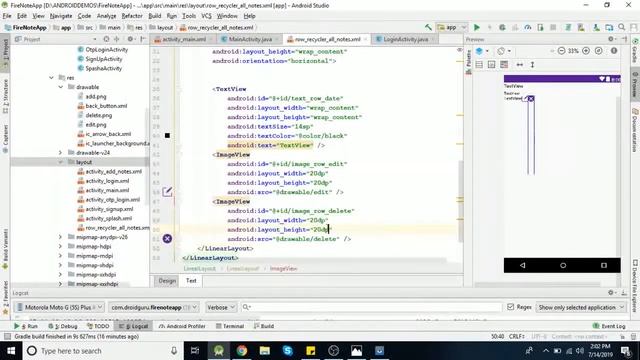Expand the mipmap-anydpi-v26 folder
The width and height of the screenshot is (640, 360).
point(60,237)
